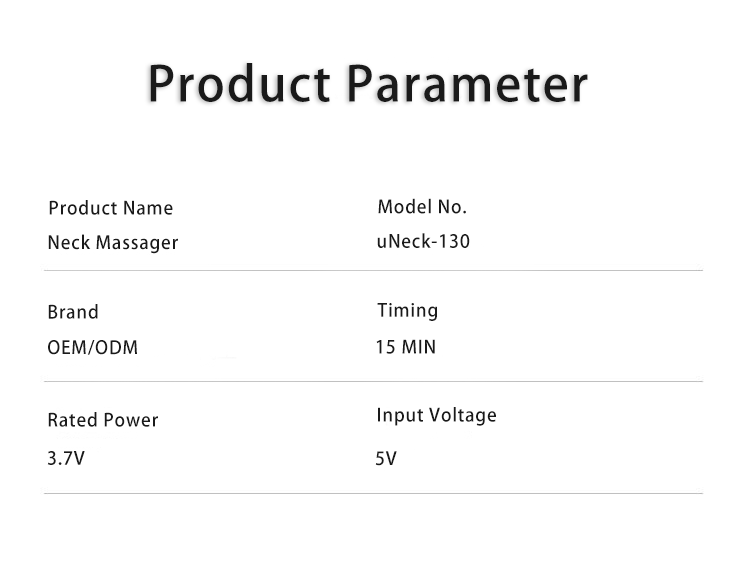Select the Product Name label

click(110, 208)
